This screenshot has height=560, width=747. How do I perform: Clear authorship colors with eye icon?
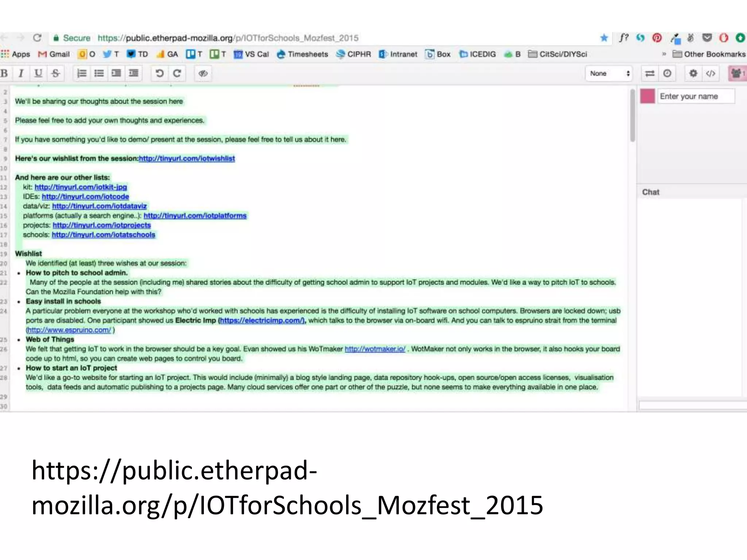(203, 73)
